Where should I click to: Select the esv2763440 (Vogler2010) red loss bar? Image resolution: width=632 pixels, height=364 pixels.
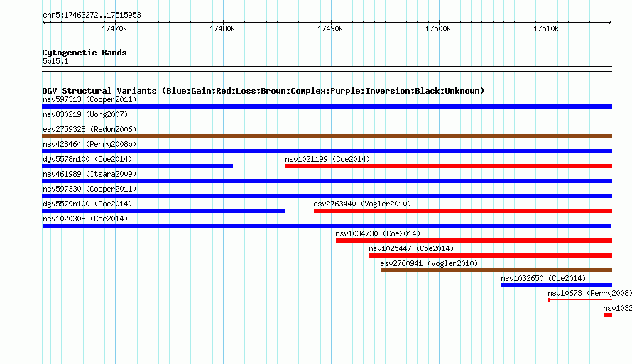pos(463,211)
